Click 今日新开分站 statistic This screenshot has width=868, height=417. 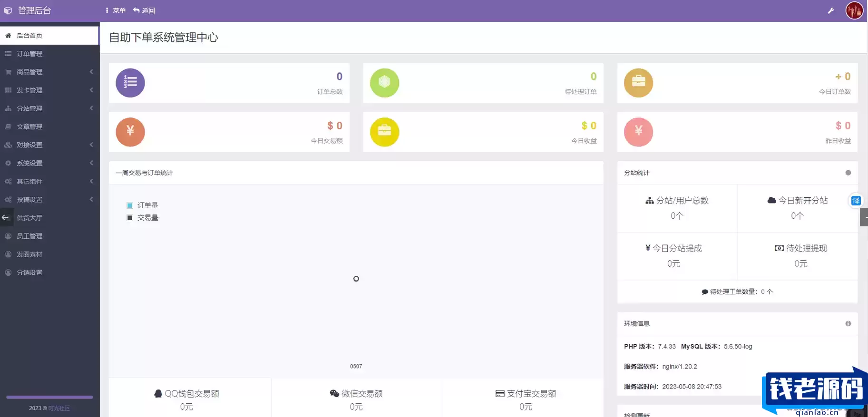[x=798, y=208]
